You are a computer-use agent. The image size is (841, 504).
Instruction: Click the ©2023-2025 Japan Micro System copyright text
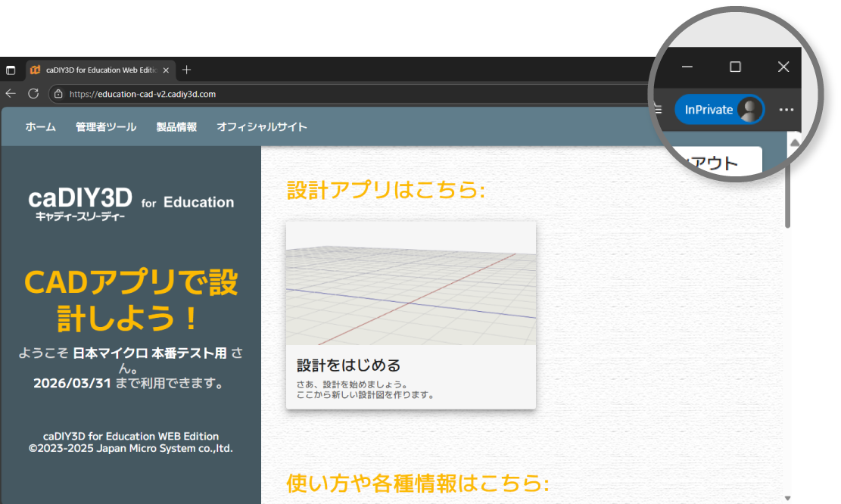click(131, 448)
